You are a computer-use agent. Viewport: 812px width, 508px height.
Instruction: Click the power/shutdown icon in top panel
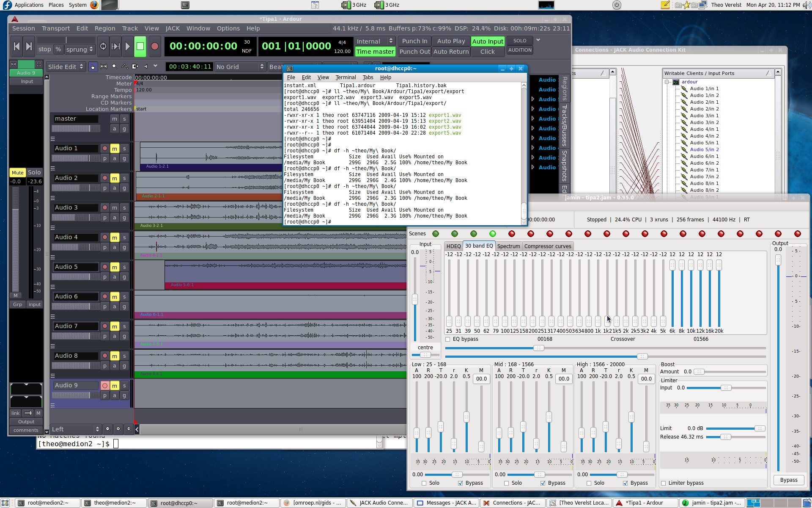[x=617, y=5]
